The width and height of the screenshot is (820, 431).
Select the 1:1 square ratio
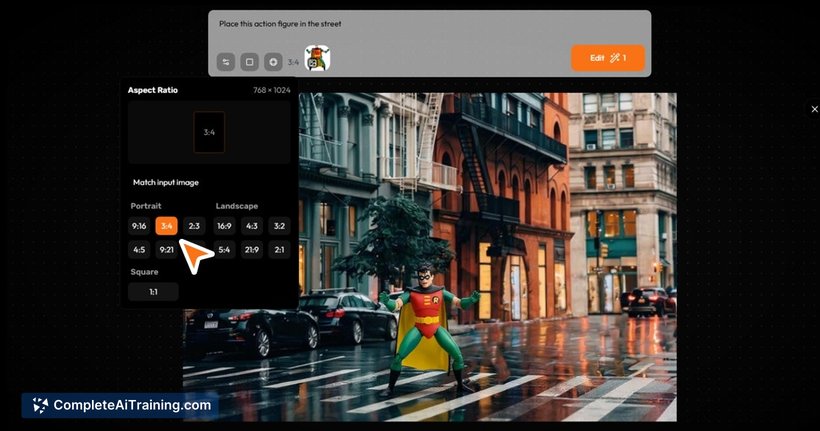[153, 292]
